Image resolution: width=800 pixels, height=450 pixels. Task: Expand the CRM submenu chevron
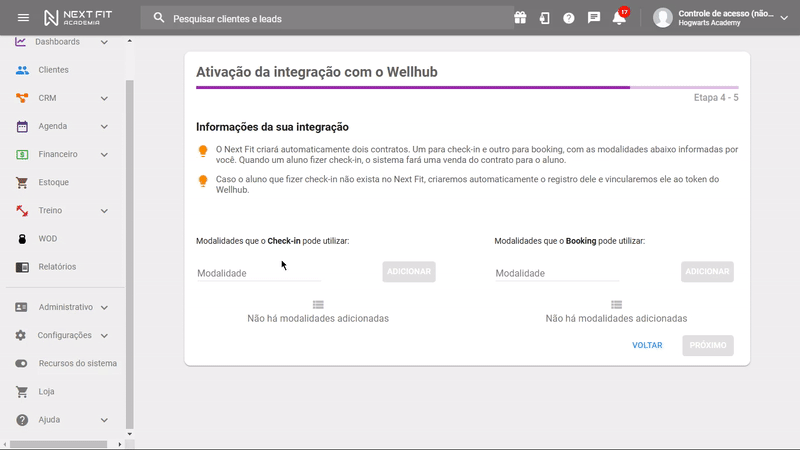coord(104,98)
